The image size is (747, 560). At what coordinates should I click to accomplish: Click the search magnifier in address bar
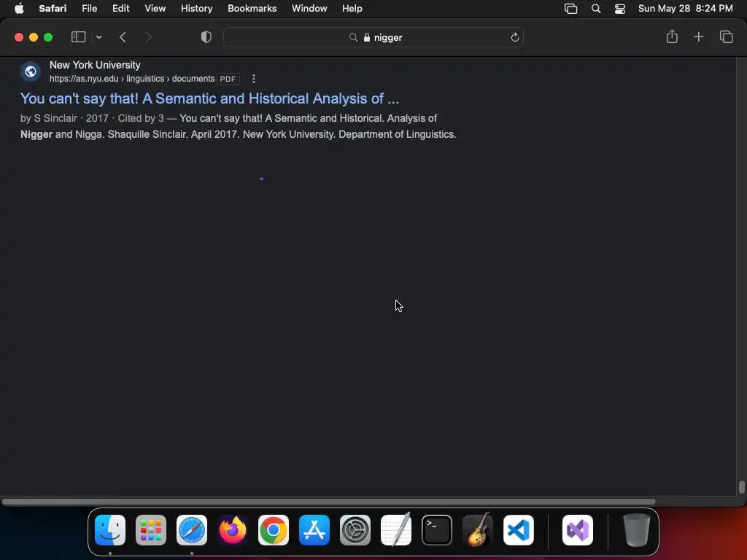(353, 37)
